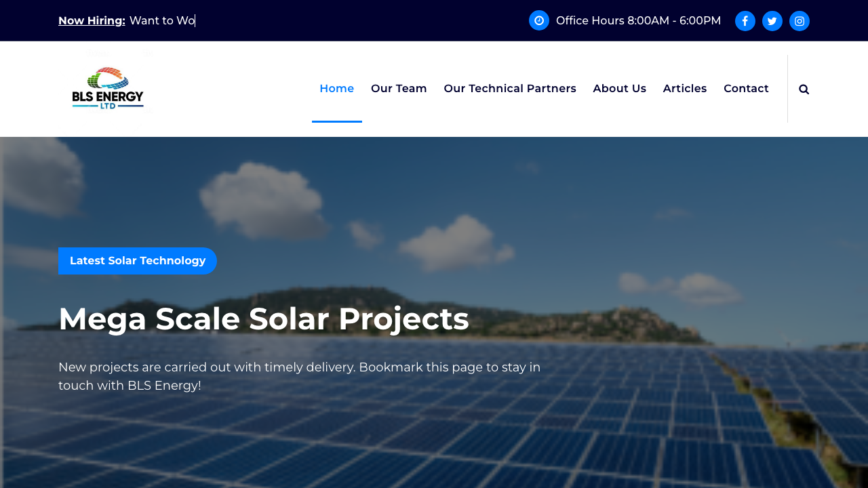Open the Facebook social icon
868x488 pixels.
[x=745, y=20]
